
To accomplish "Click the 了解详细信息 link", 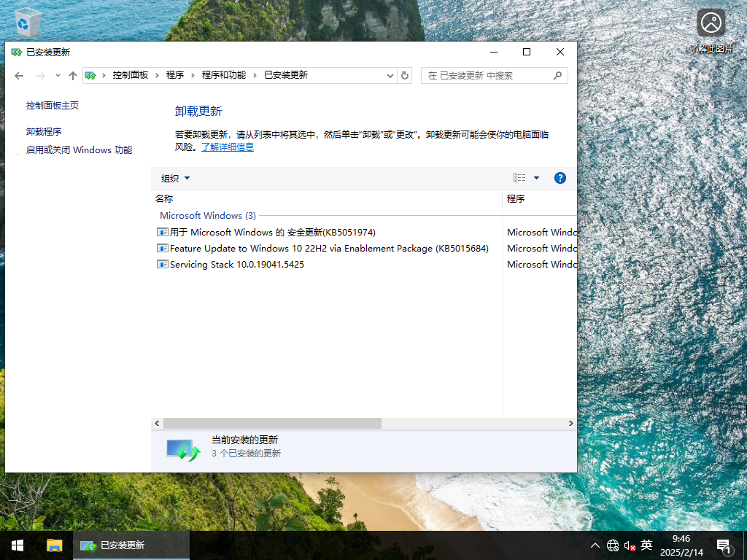I will [x=228, y=147].
